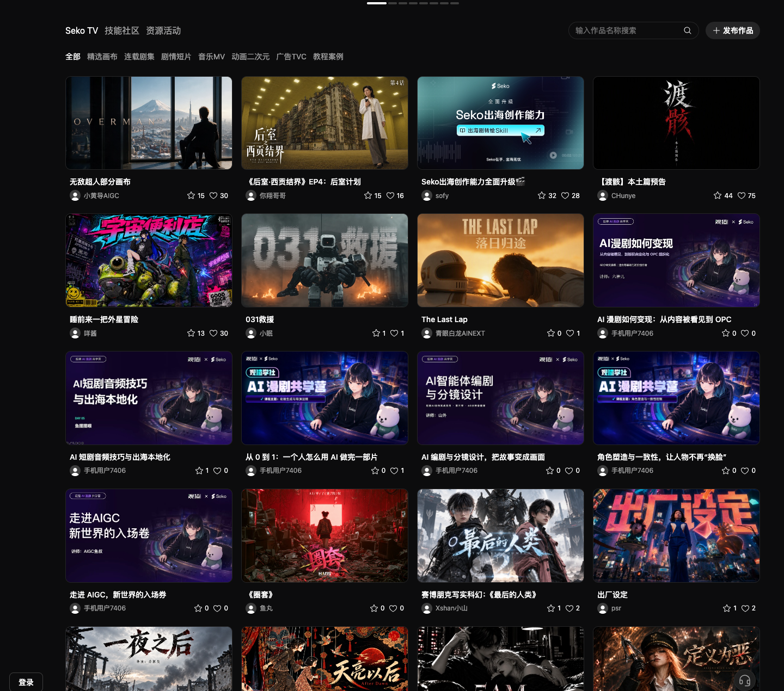
Task: Open the 出厂设定 thumbnail
Action: click(676, 536)
